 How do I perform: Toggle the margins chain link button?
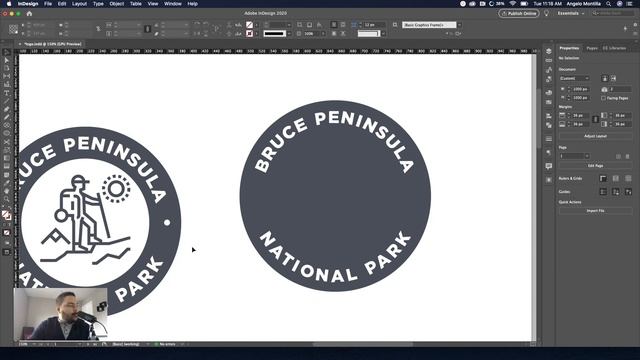point(595,120)
